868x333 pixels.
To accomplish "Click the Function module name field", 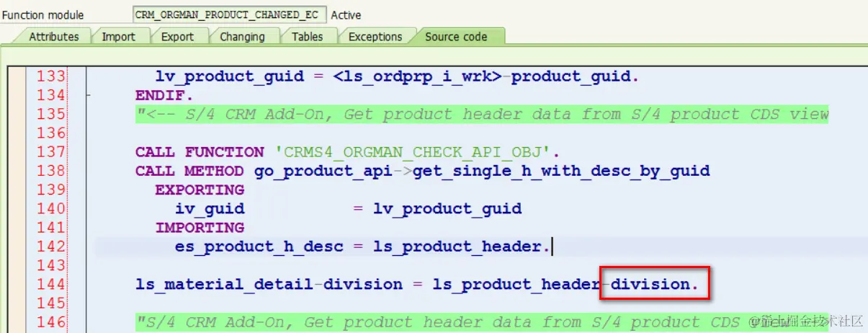I will click(x=230, y=14).
